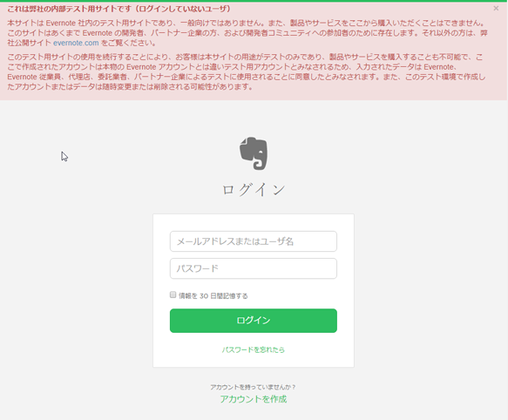
Task: Click the Evernote elephant logo
Action: click(x=254, y=153)
